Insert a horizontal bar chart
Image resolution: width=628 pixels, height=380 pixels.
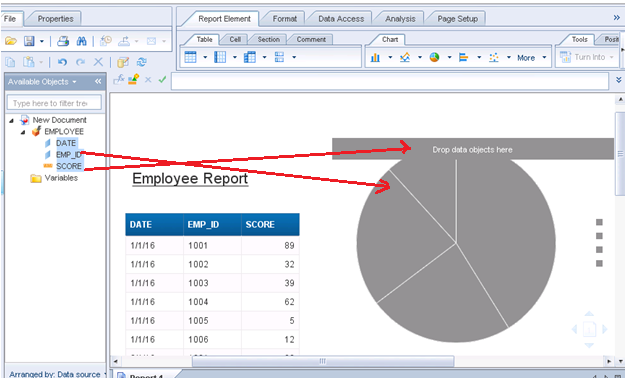[x=464, y=58]
